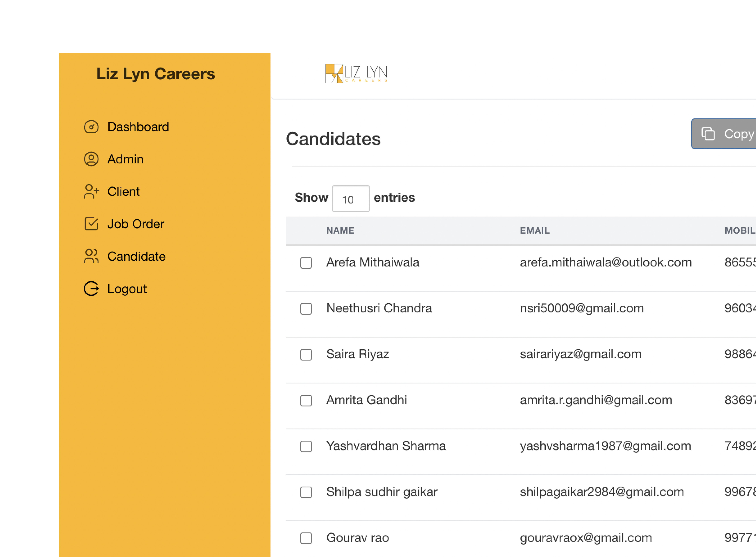The width and height of the screenshot is (756, 557).
Task: Go to Candidate in the sidebar
Action: click(x=136, y=256)
